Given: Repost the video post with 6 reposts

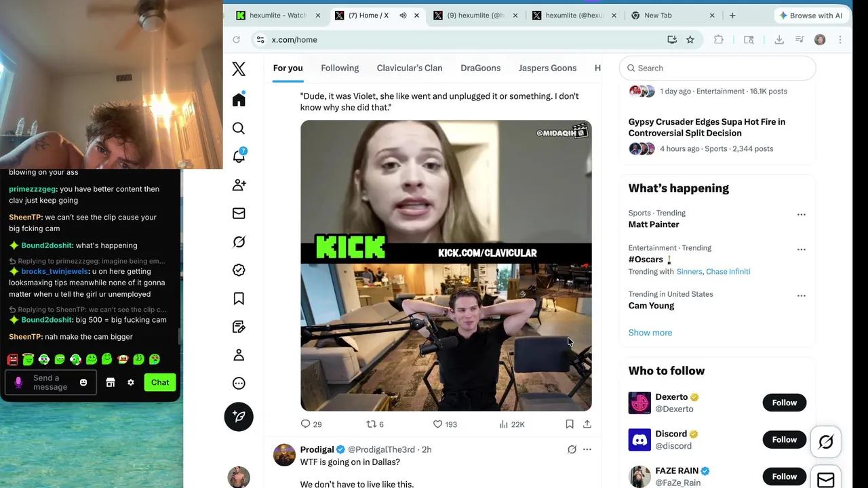Looking at the screenshot, I should [375, 424].
